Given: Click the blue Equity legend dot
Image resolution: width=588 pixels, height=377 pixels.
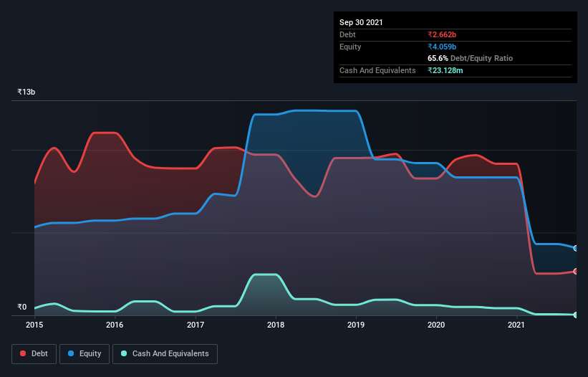Looking at the screenshot, I should pyautogui.click(x=71, y=353).
